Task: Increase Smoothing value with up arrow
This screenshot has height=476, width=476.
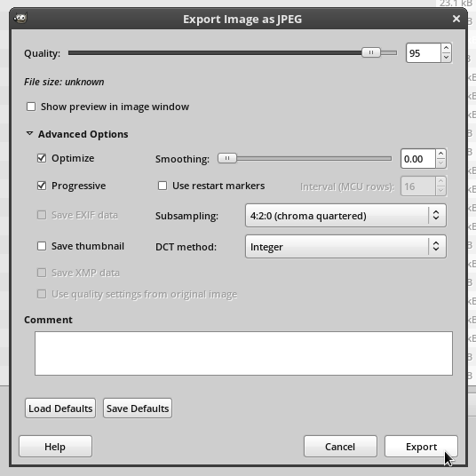Action: click(x=440, y=154)
